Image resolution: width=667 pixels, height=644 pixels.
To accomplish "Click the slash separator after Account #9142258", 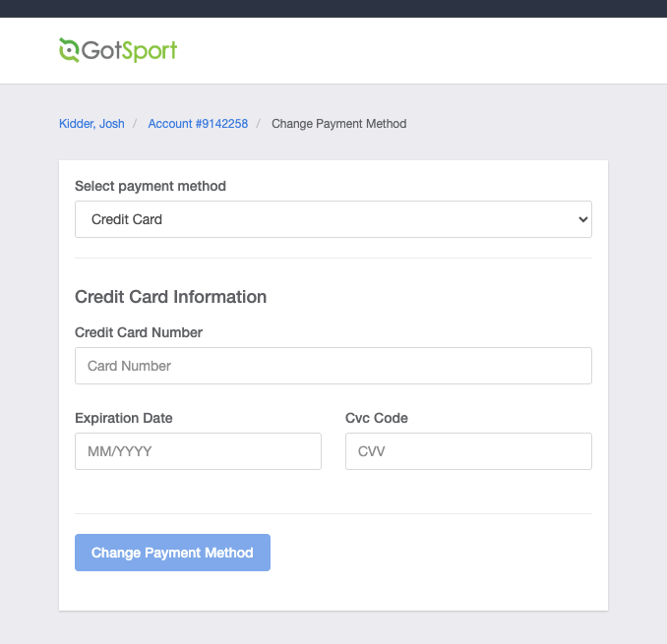I will pos(259,124).
